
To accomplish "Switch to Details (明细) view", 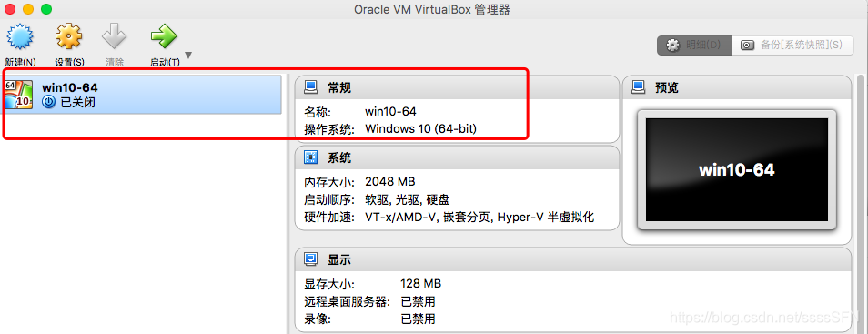I will (694, 46).
